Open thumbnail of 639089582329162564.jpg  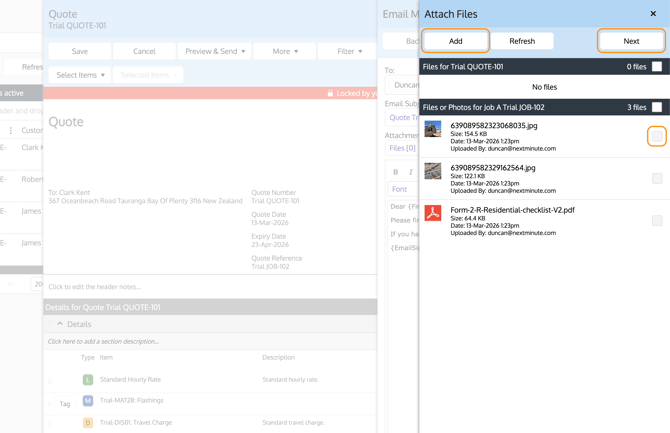(x=433, y=171)
